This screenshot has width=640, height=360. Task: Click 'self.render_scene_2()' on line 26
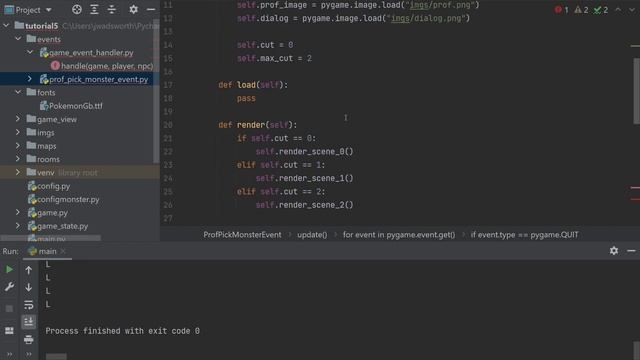(304, 205)
